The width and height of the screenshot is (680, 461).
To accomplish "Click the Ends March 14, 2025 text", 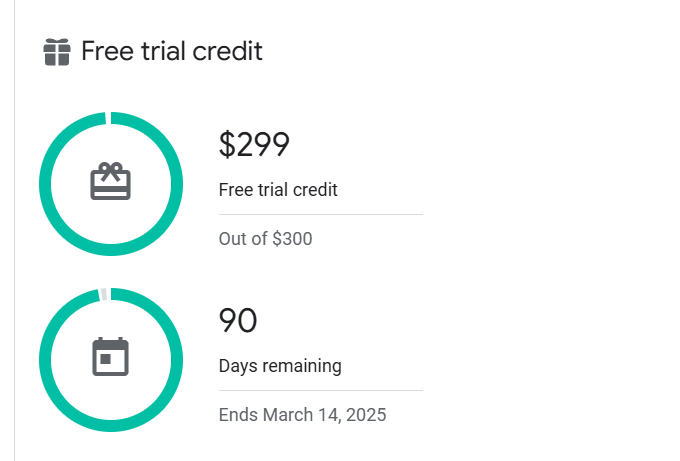I will (302, 415).
